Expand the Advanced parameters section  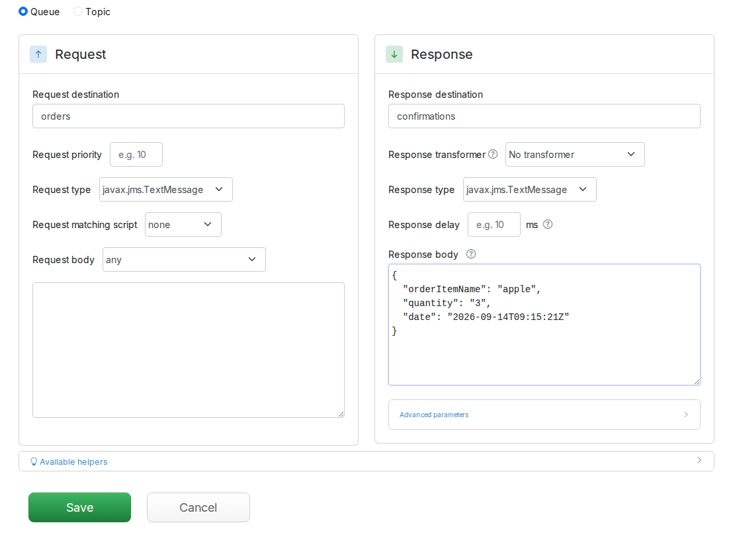pyautogui.click(x=544, y=415)
